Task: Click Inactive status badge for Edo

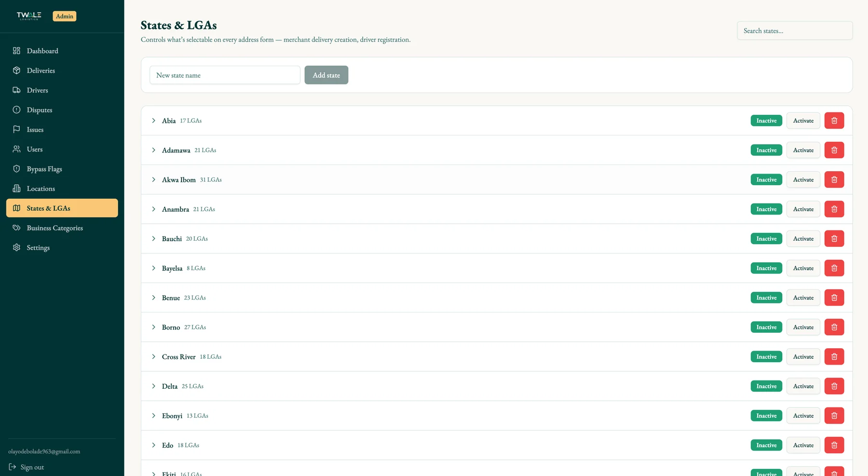Action: [766, 445]
